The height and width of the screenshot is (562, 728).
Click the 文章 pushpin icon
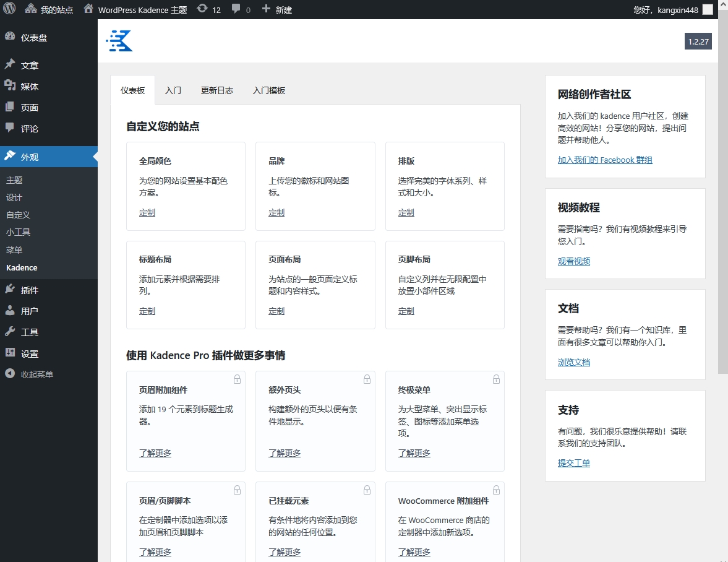(x=10, y=64)
